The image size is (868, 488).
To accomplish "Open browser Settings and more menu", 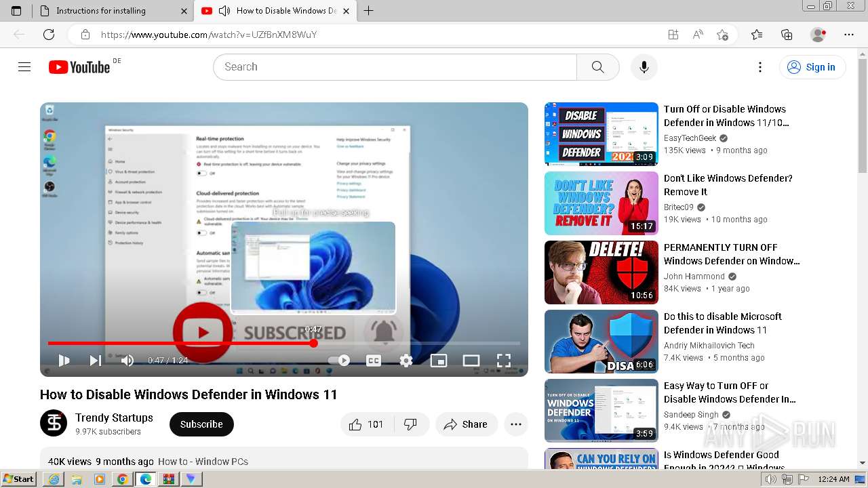I will click(x=849, y=35).
